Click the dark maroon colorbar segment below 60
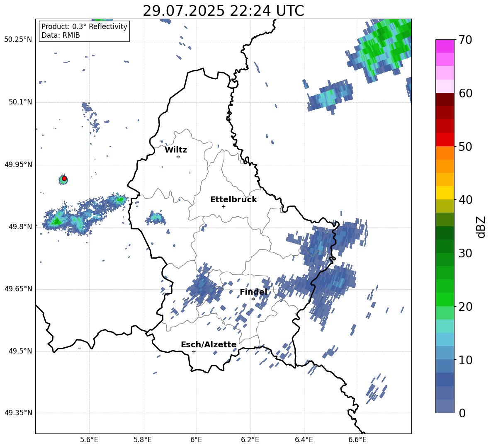Viewport: 491px width, 448px height. [445, 99]
